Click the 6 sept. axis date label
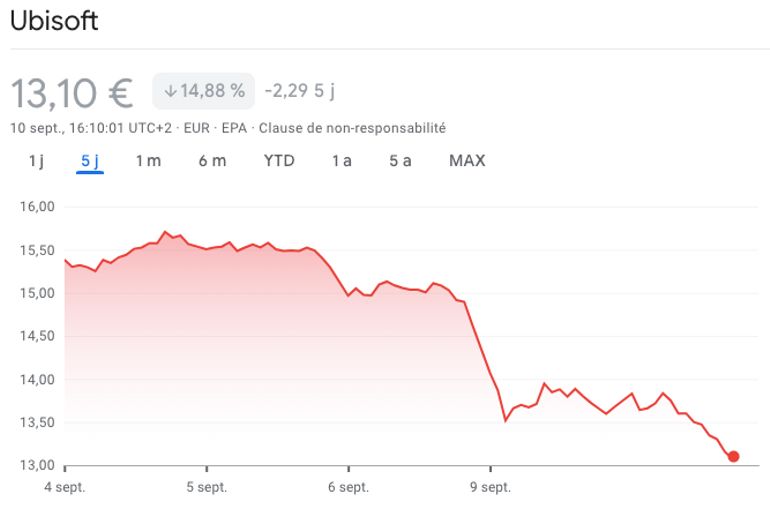 click(x=349, y=487)
